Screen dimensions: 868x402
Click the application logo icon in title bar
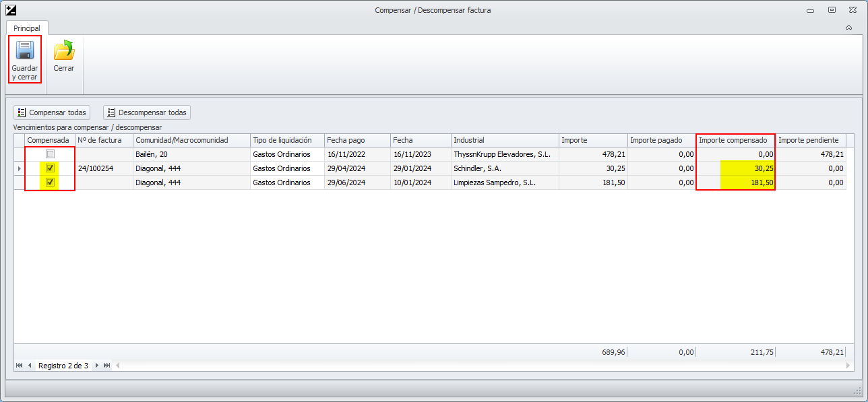point(10,10)
